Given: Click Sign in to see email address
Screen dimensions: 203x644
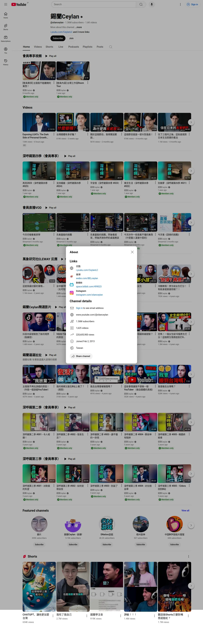Looking at the screenshot, I should point(79,308).
